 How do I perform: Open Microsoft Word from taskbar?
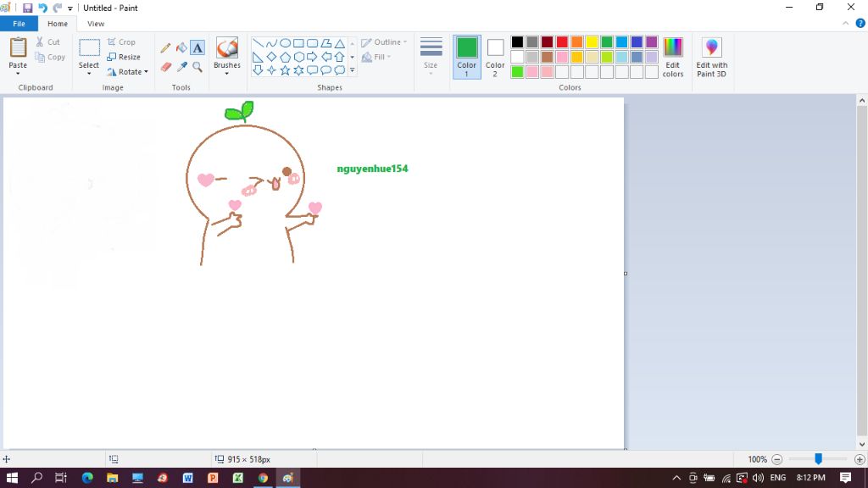tap(187, 478)
